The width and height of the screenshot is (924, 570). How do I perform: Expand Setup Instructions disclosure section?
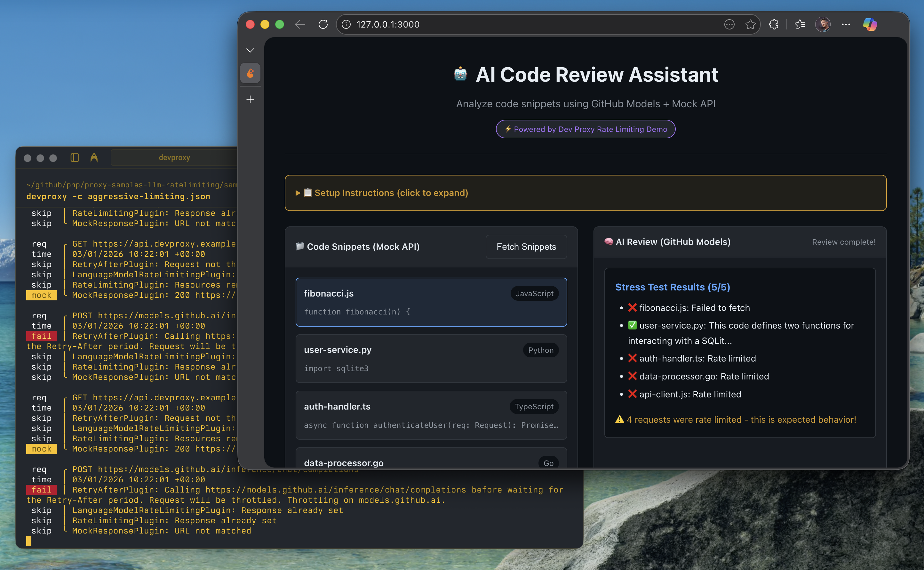coord(391,193)
